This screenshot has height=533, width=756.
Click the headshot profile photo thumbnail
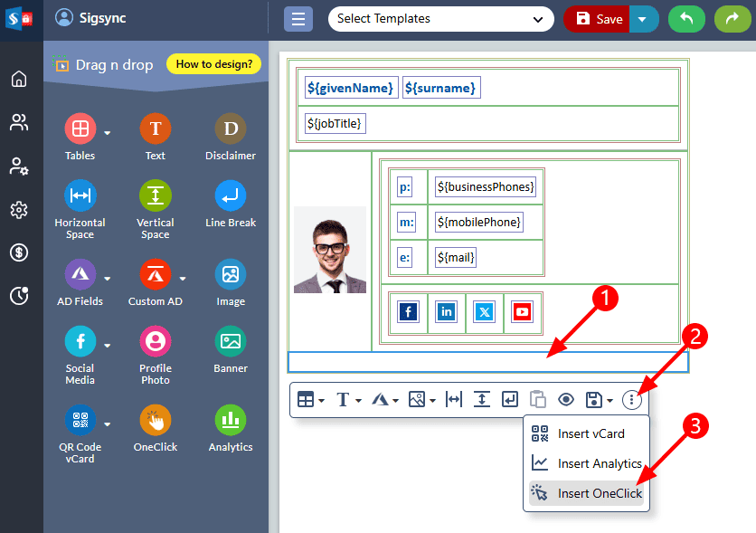330,250
